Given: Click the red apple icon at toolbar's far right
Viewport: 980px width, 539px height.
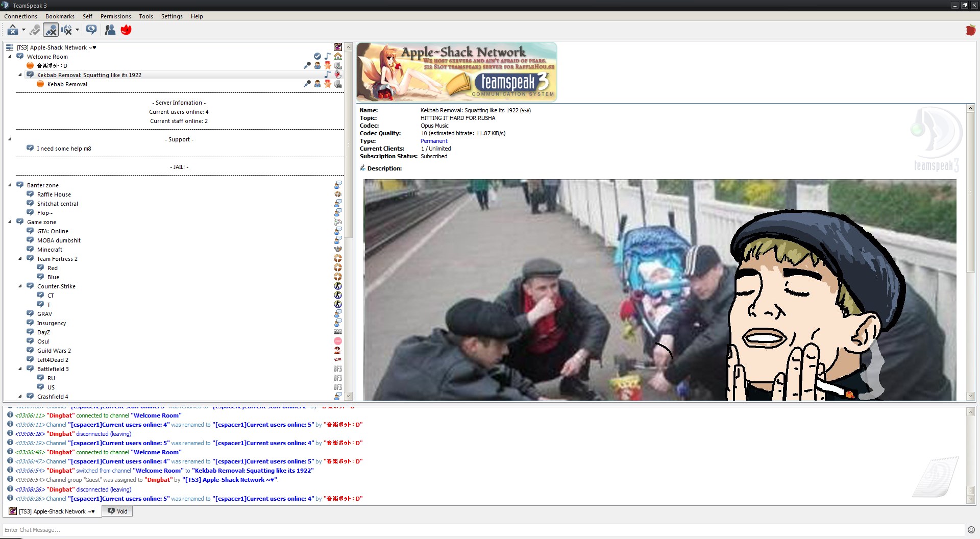Looking at the screenshot, I should (970, 30).
